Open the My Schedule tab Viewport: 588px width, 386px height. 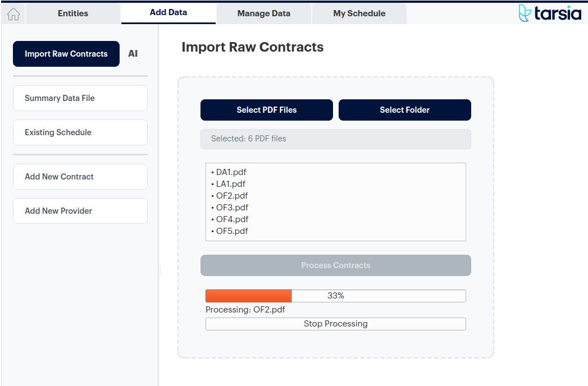coord(359,13)
